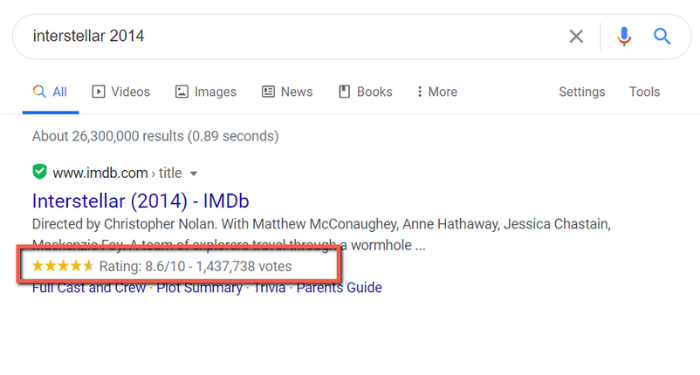Open the Plot Summary link
Screen dimensions: 700x375
pyautogui.click(x=199, y=288)
